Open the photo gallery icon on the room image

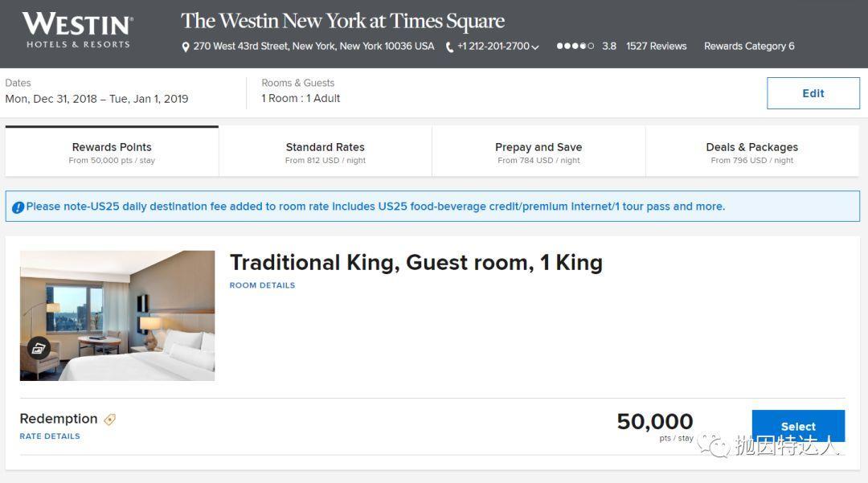[x=39, y=348]
